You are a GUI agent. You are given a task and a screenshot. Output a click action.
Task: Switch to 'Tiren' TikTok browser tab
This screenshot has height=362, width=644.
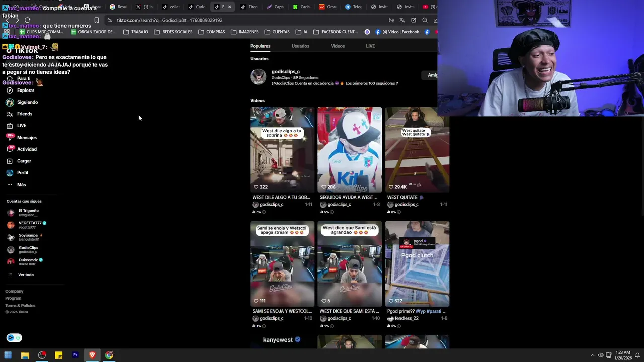coord(249,7)
